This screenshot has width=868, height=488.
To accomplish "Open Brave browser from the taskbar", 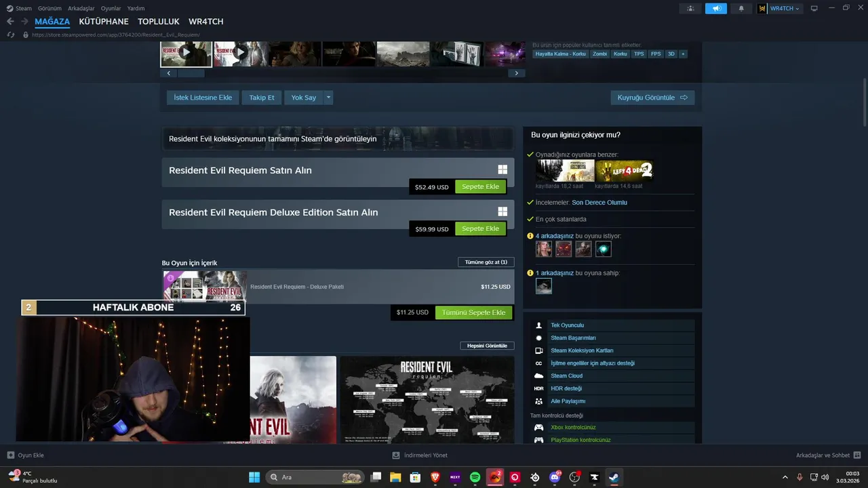I will pyautogui.click(x=435, y=477).
